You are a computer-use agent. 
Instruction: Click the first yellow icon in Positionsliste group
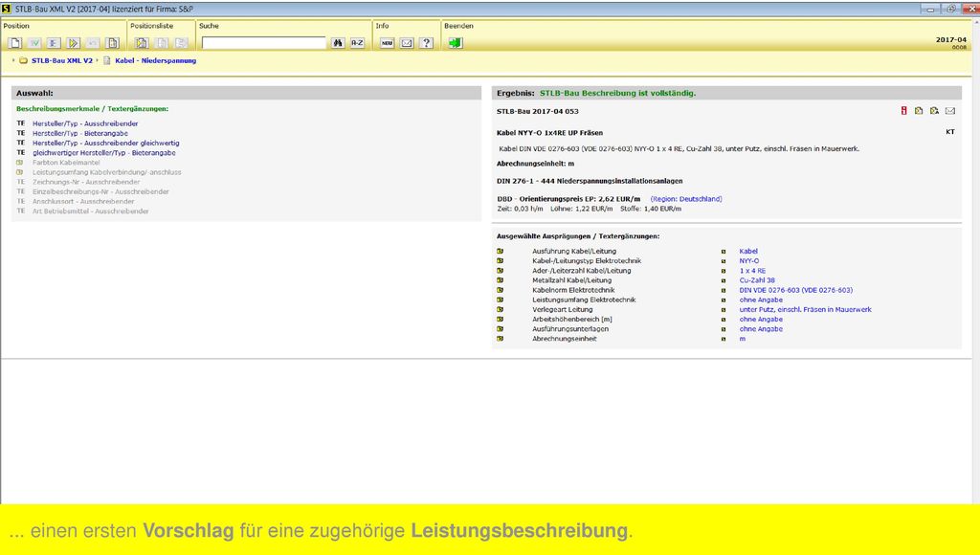click(x=142, y=43)
